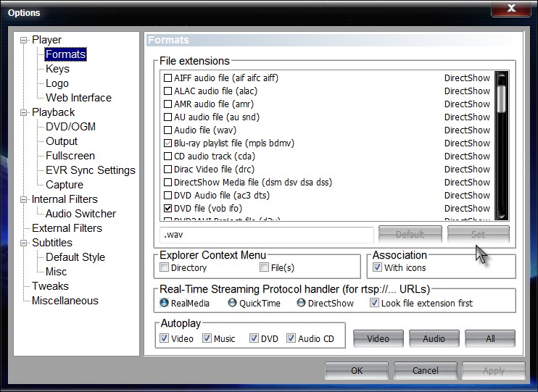Open the Misc subtitles page

56,272
